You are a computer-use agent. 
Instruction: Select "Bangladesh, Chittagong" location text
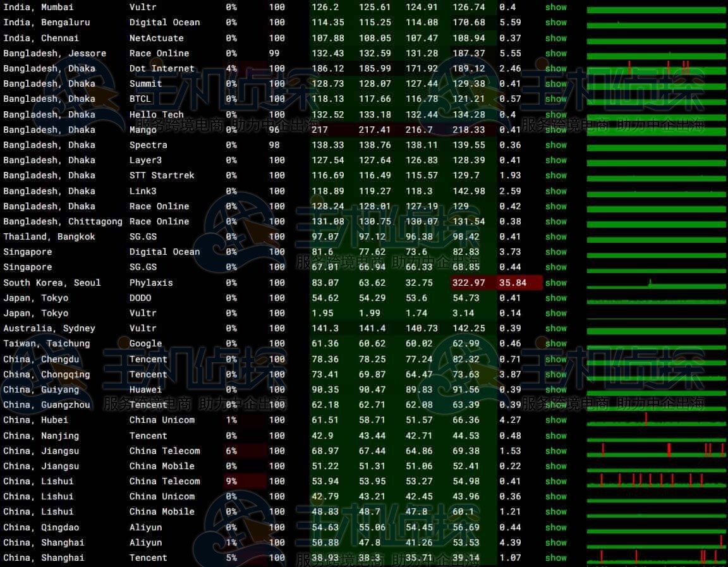[x=63, y=221]
